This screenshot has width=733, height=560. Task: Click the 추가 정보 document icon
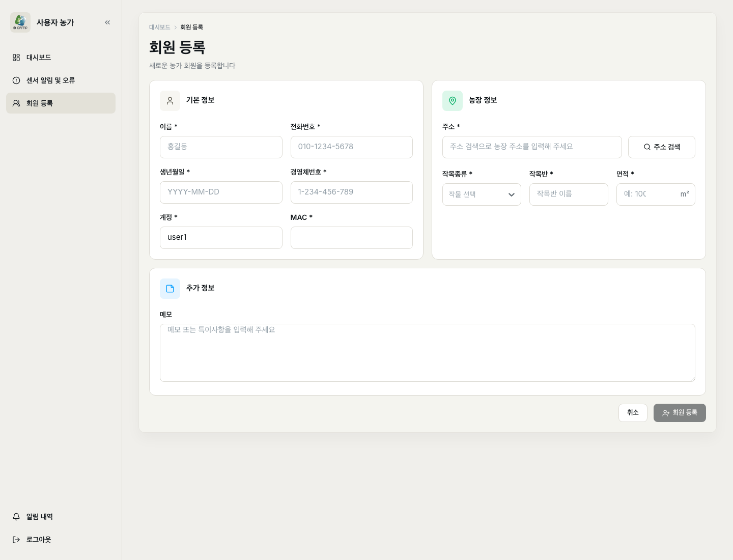coord(170,289)
